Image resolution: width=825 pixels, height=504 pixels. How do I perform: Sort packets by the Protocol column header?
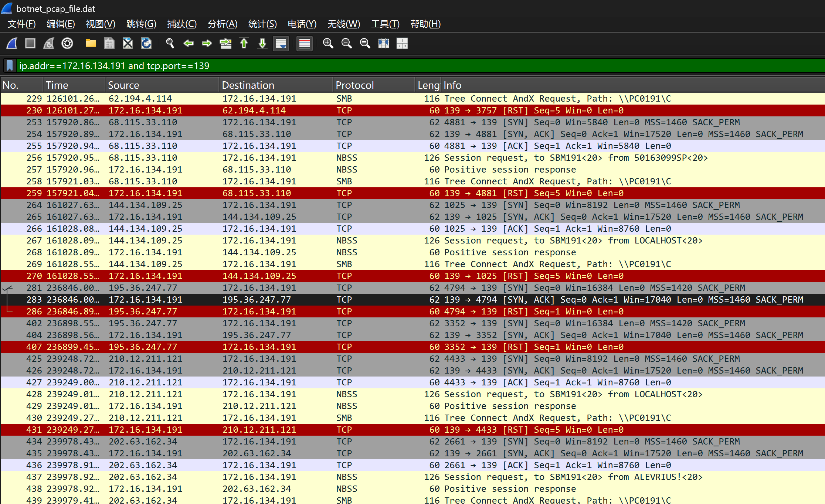pyautogui.click(x=354, y=85)
